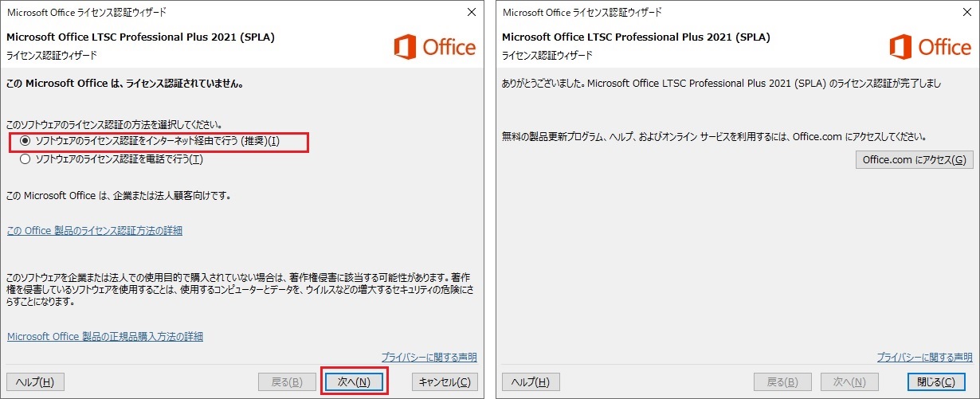Close the left activation wizard window
Viewport: 980px width, 399px height.
[x=470, y=13]
